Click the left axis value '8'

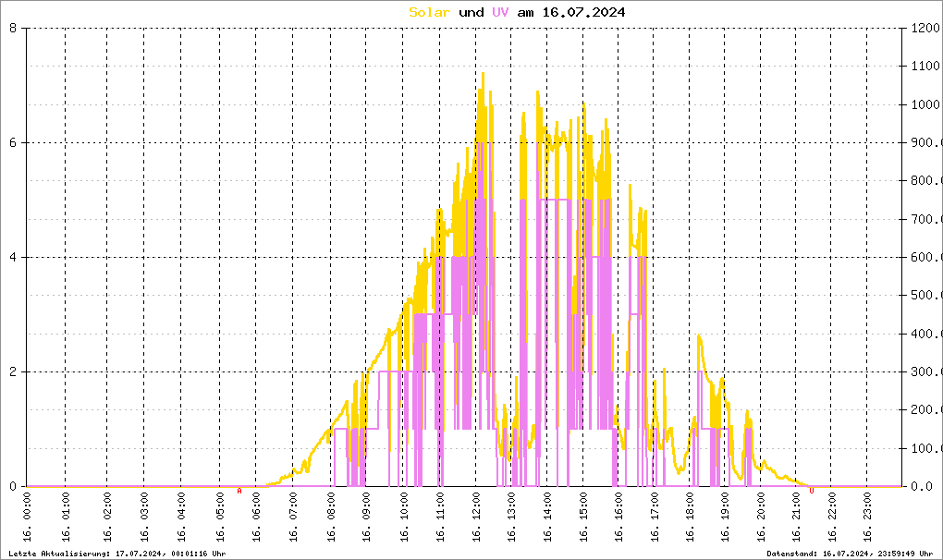coord(13,28)
